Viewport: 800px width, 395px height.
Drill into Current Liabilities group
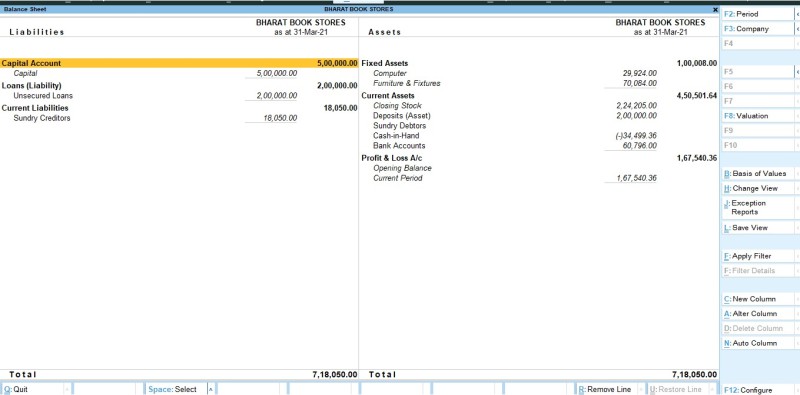pos(35,108)
